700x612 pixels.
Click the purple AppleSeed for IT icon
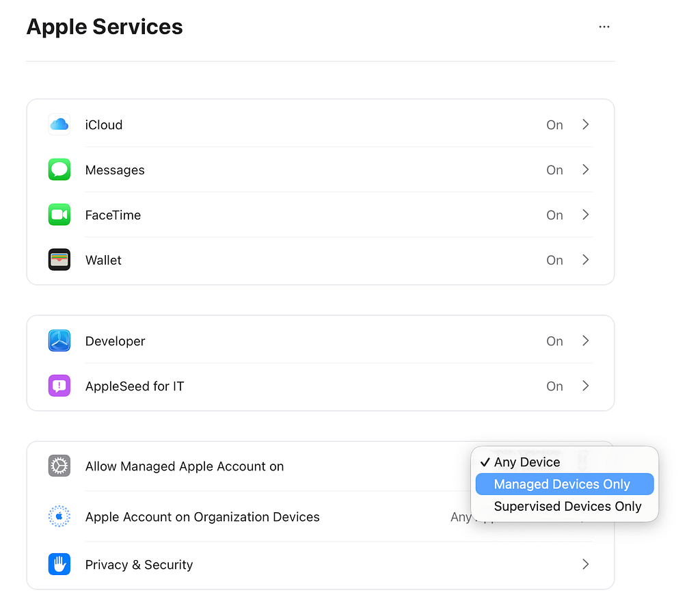coord(59,386)
